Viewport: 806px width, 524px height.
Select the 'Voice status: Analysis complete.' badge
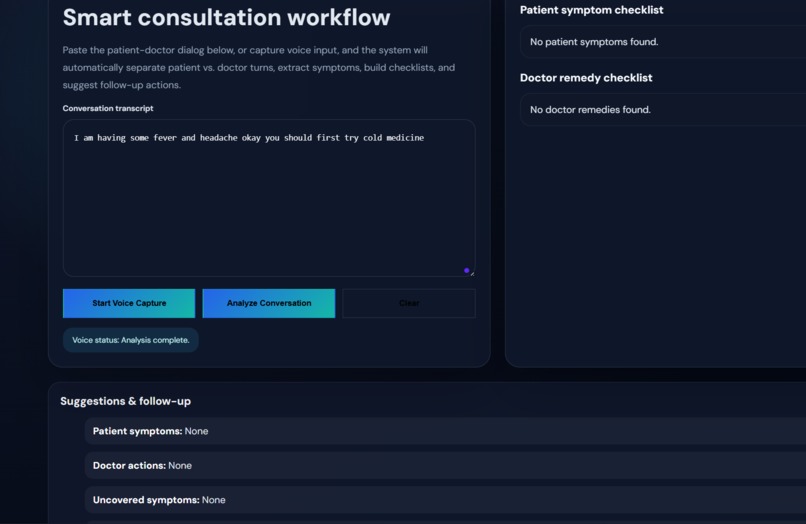point(131,340)
